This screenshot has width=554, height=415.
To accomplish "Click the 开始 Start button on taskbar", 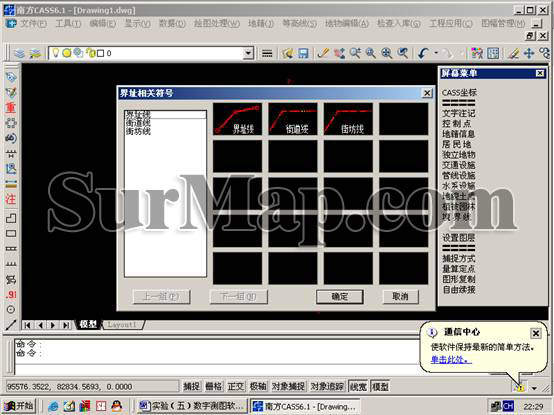I will [x=19, y=406].
